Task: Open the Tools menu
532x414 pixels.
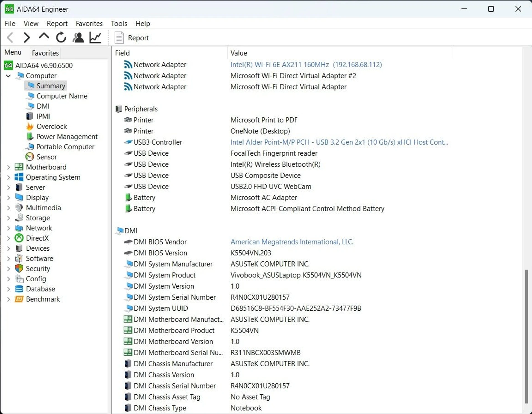Action: coord(119,24)
